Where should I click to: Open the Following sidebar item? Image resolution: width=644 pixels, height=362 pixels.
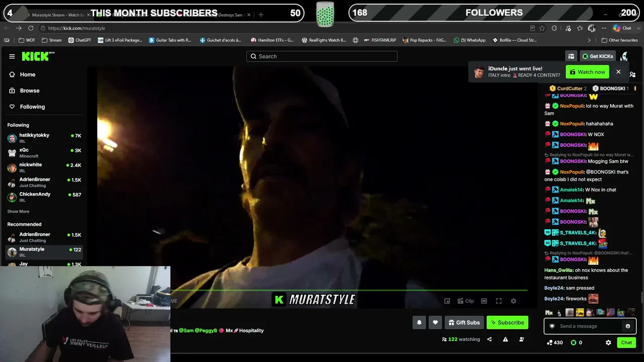pyautogui.click(x=32, y=107)
